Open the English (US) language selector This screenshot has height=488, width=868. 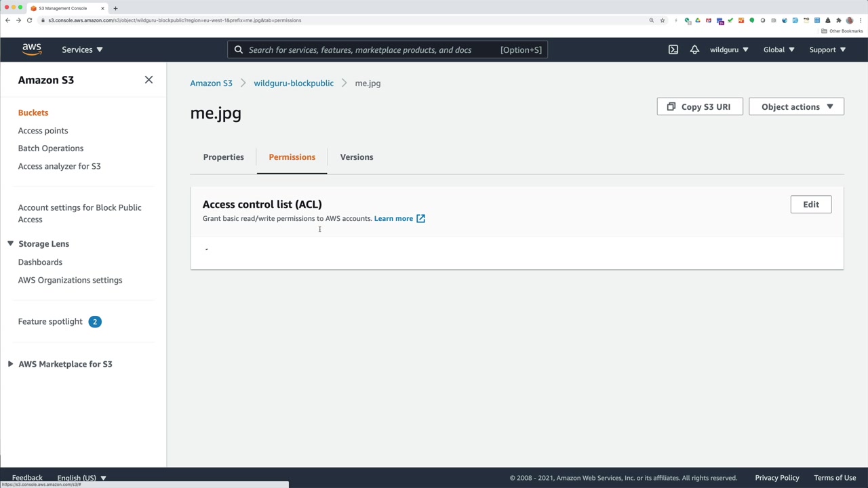81,478
